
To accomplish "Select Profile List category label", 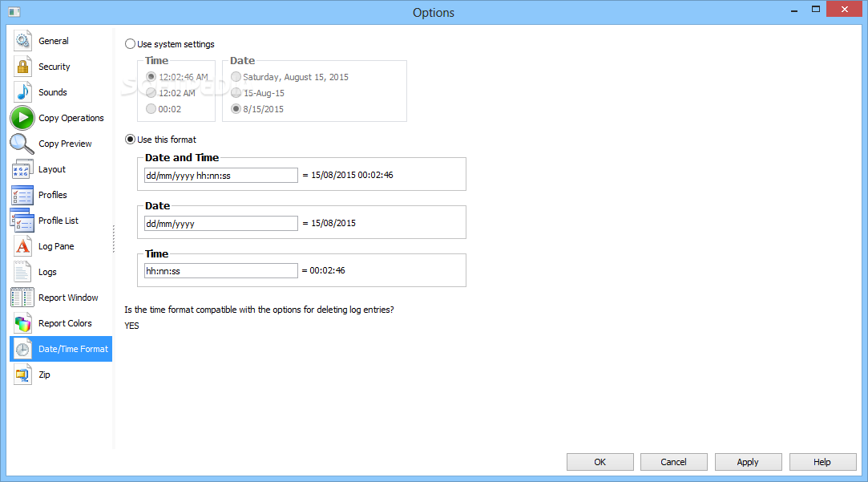I will pyautogui.click(x=59, y=221).
